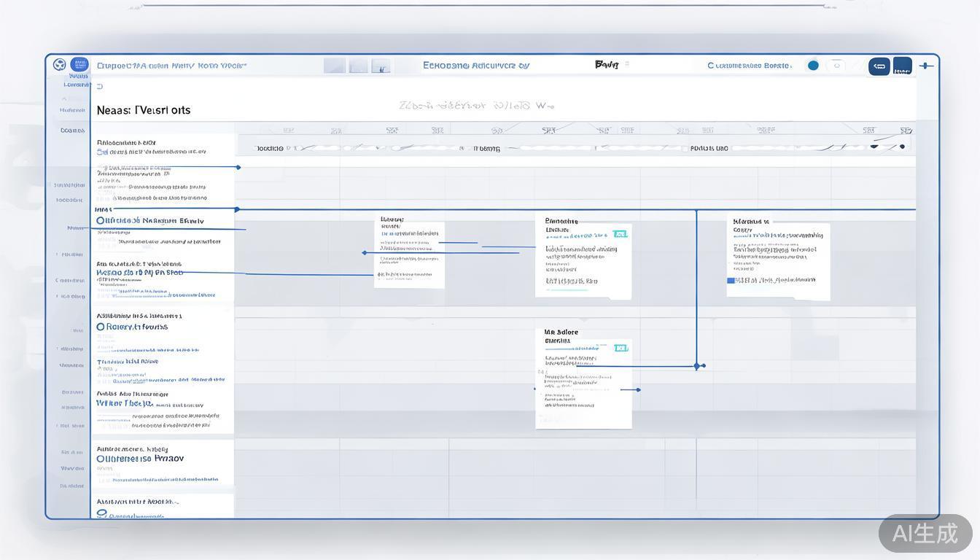The image size is (980, 560).
Task: Select the first view thumbnail icon in the header
Action: [x=334, y=66]
